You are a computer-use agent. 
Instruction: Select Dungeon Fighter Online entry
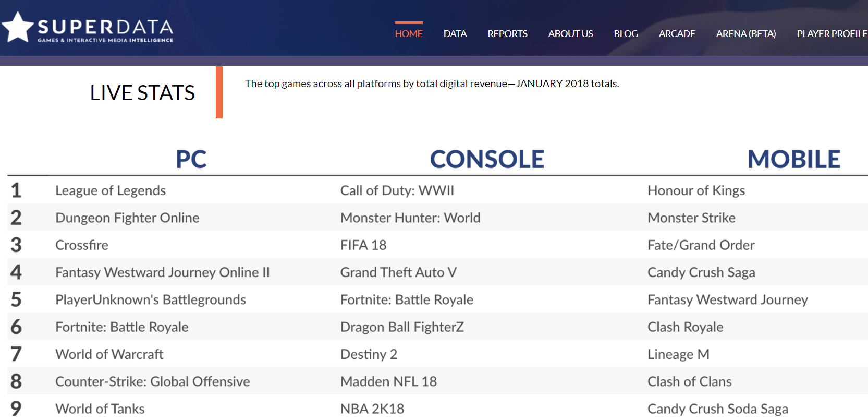pos(127,218)
